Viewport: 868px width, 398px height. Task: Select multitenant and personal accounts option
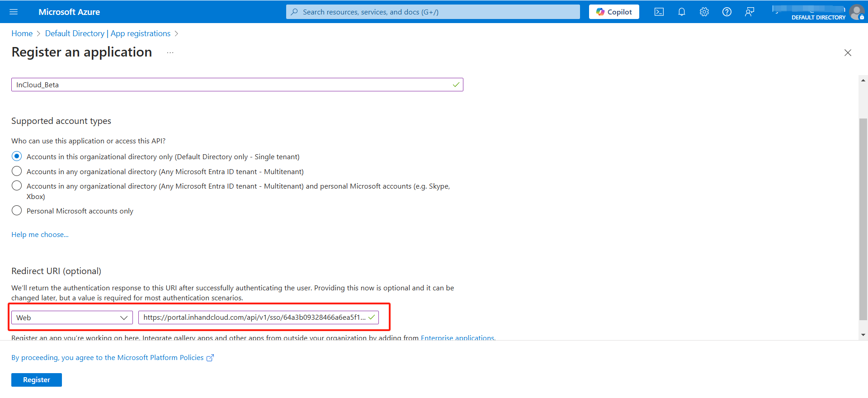click(x=17, y=186)
